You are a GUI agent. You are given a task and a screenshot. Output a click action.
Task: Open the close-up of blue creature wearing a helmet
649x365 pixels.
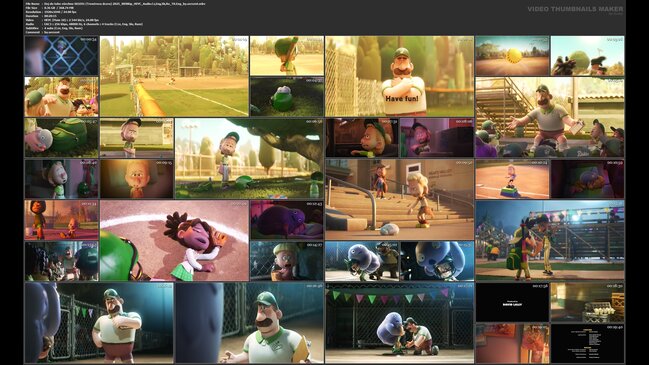coord(437,261)
